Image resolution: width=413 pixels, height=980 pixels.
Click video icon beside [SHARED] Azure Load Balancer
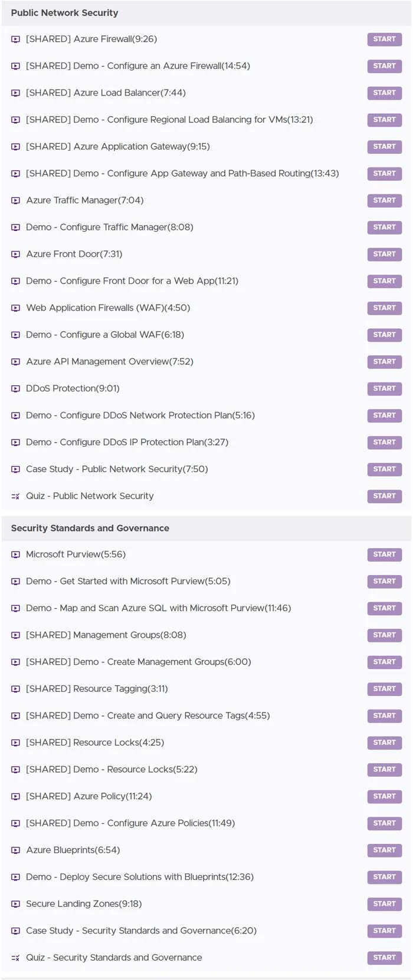click(16, 93)
